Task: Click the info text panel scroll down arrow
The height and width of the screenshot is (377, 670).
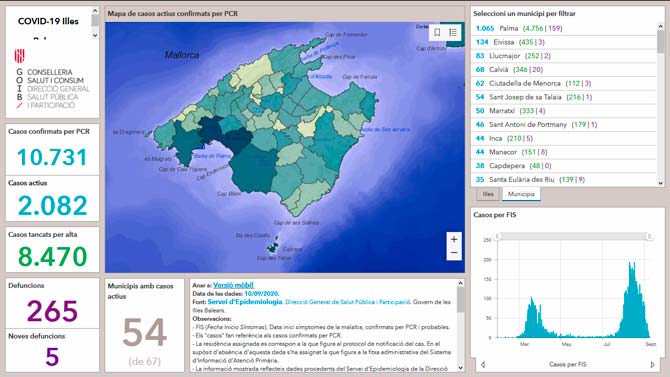Action: pyautogui.click(x=460, y=368)
